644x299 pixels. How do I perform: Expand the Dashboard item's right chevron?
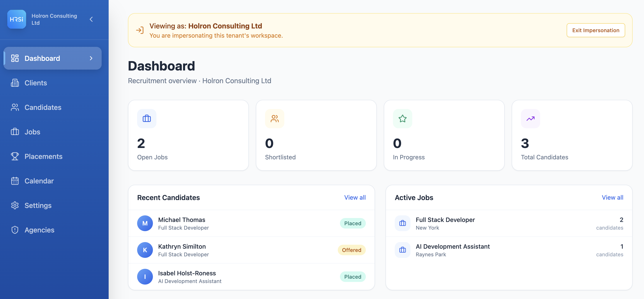[x=91, y=58]
